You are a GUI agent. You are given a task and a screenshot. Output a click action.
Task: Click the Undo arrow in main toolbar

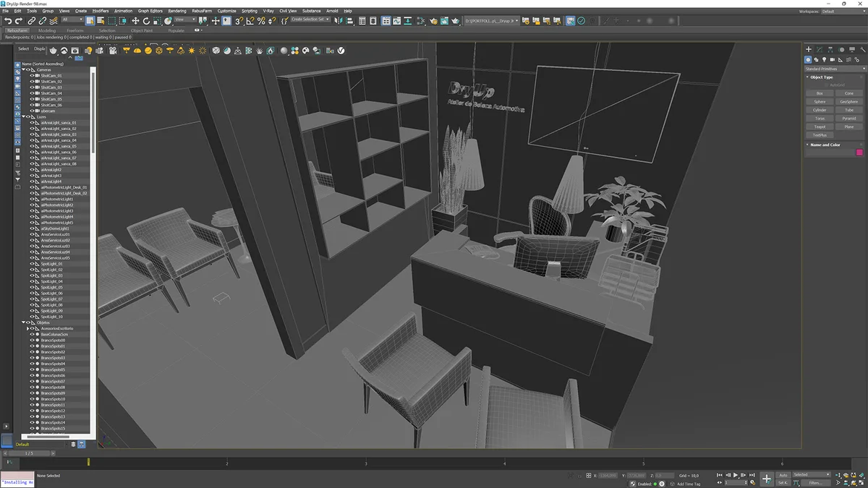click(x=7, y=21)
